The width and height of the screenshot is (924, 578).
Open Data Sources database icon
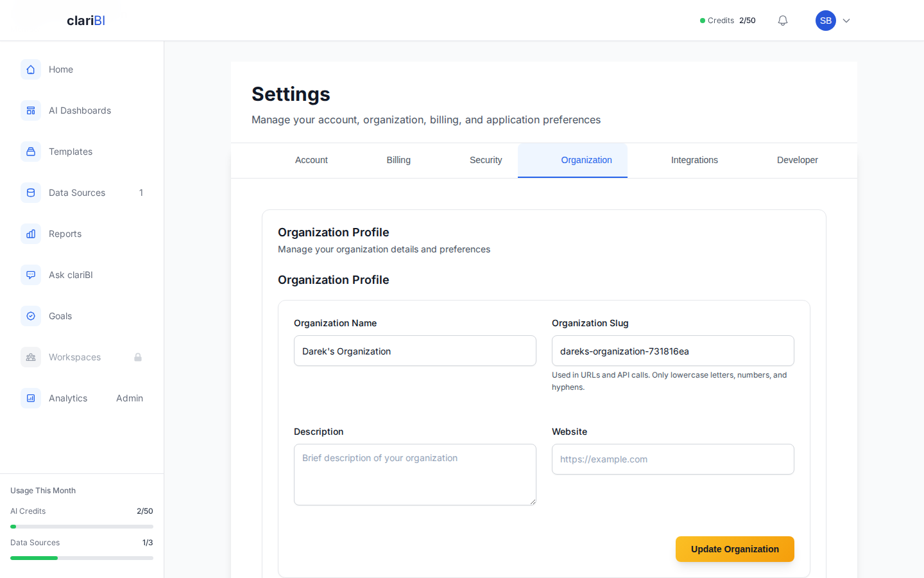point(31,193)
